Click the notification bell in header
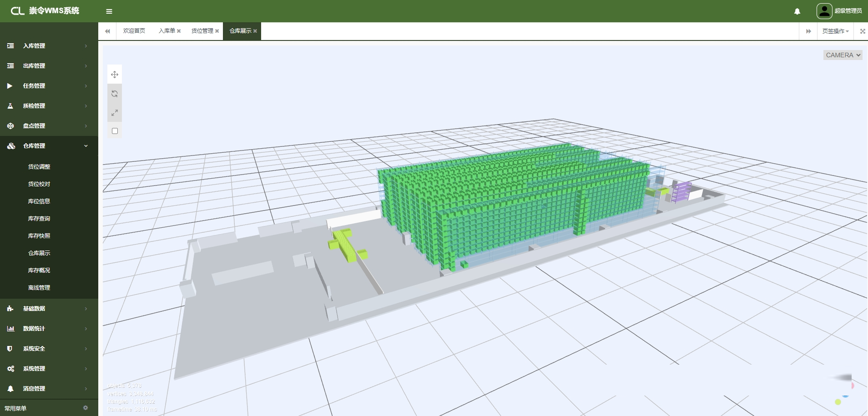 pos(797,11)
